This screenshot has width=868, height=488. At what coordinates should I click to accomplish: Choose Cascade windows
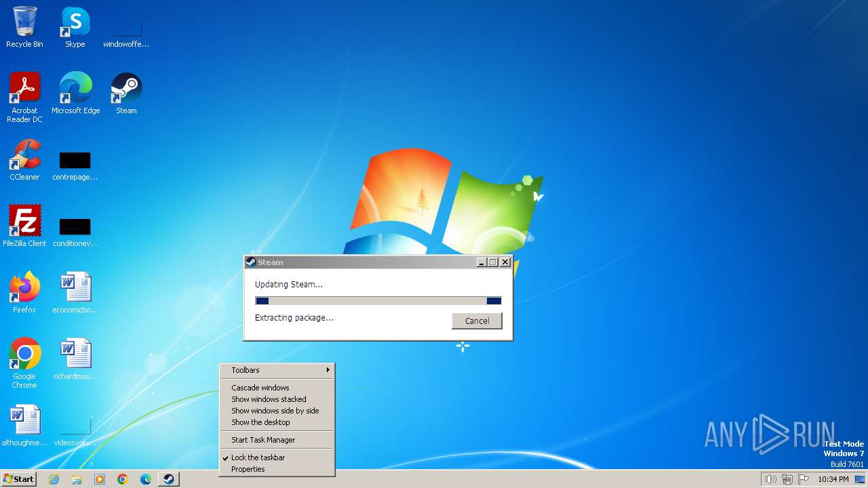tap(277, 388)
